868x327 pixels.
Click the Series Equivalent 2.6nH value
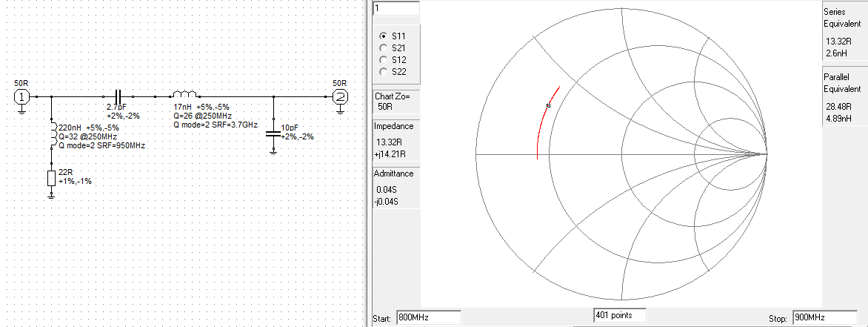click(x=836, y=54)
